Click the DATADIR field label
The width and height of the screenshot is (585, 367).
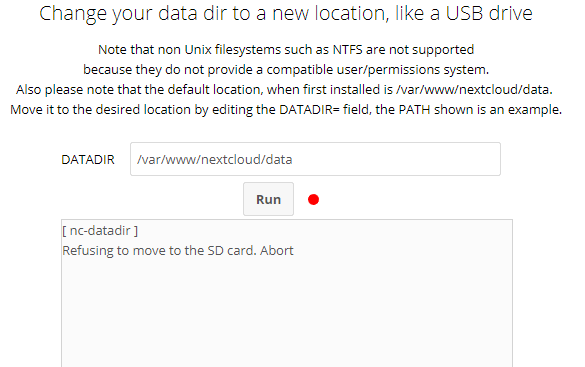coord(88,160)
